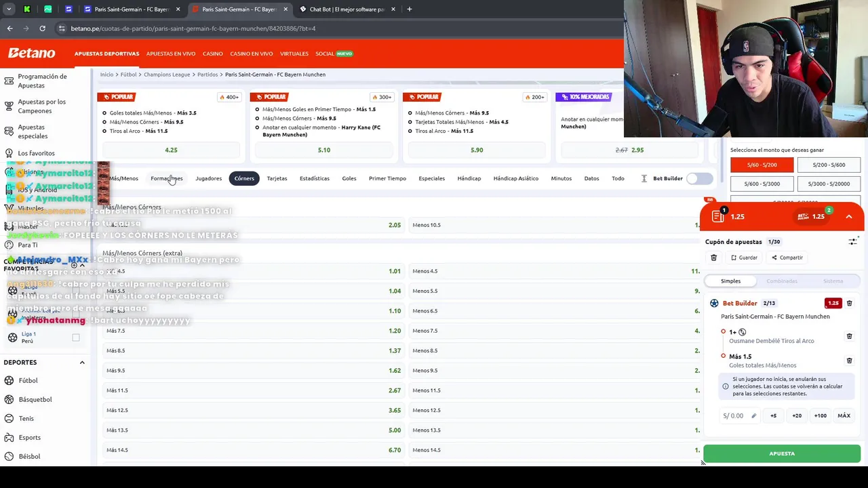This screenshot has width=868, height=488.
Task: Select the Béisbol sport icon
Action: 9,456
